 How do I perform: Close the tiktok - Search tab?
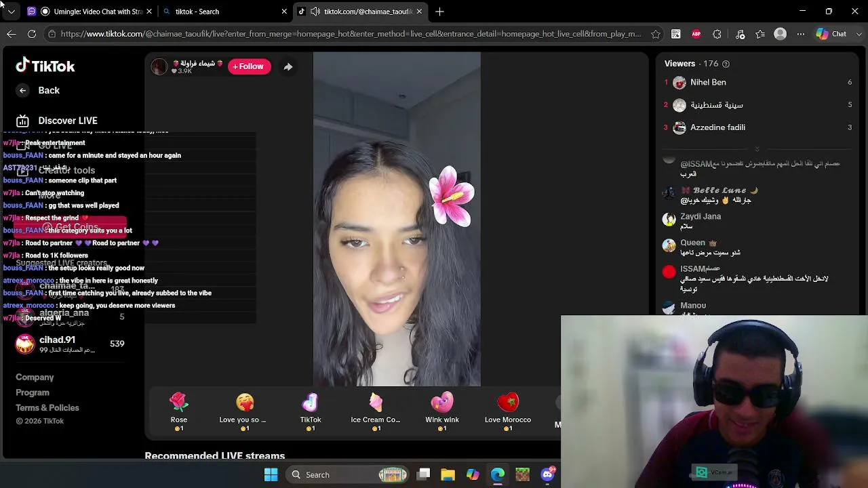[284, 12]
